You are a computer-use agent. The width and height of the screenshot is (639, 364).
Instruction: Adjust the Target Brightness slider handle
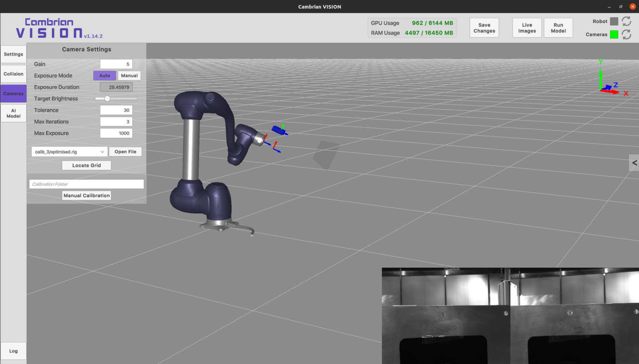click(107, 98)
